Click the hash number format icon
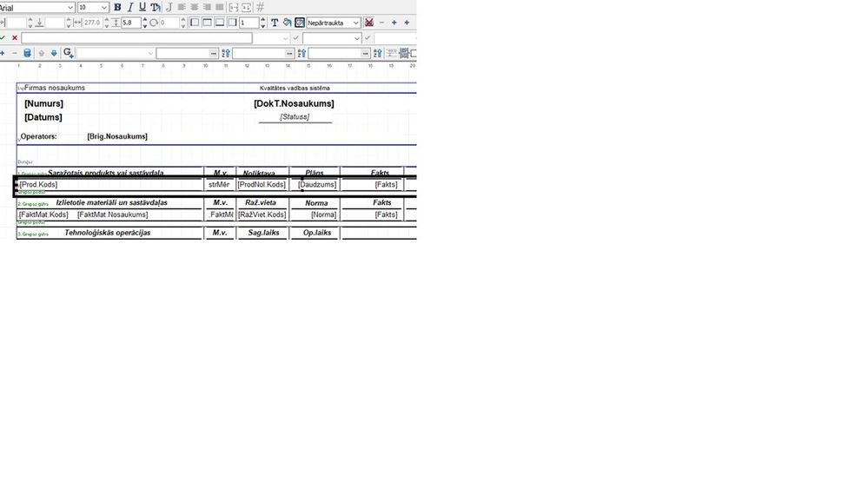The height and width of the screenshot is (488, 868). (260, 7)
